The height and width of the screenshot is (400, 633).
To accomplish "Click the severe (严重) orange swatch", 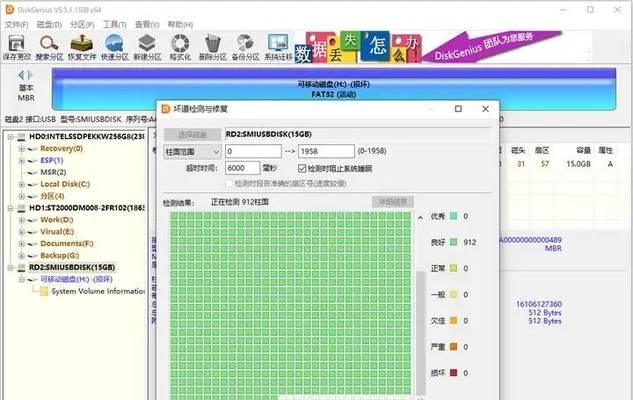I will 453,347.
